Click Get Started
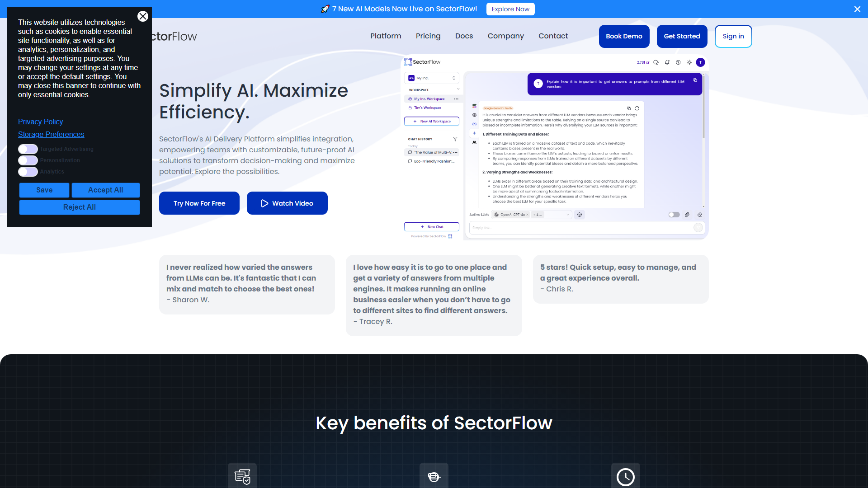Viewport: 868px width, 488px height. coord(682,36)
